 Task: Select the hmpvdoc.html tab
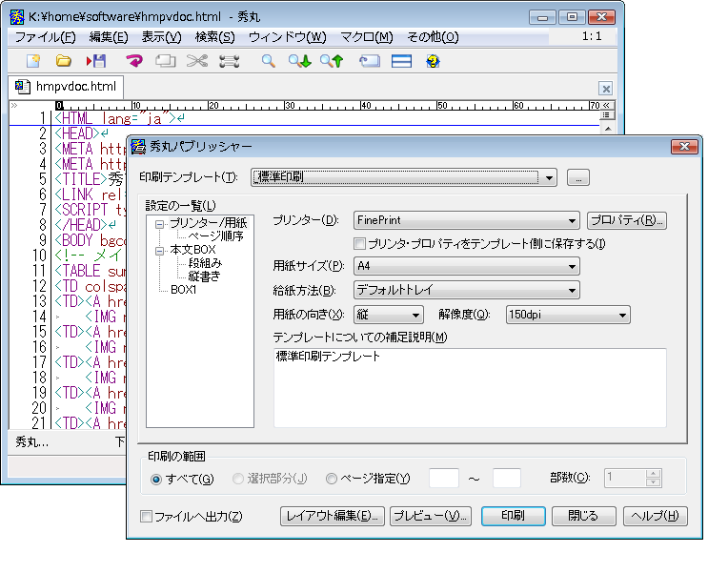67,87
